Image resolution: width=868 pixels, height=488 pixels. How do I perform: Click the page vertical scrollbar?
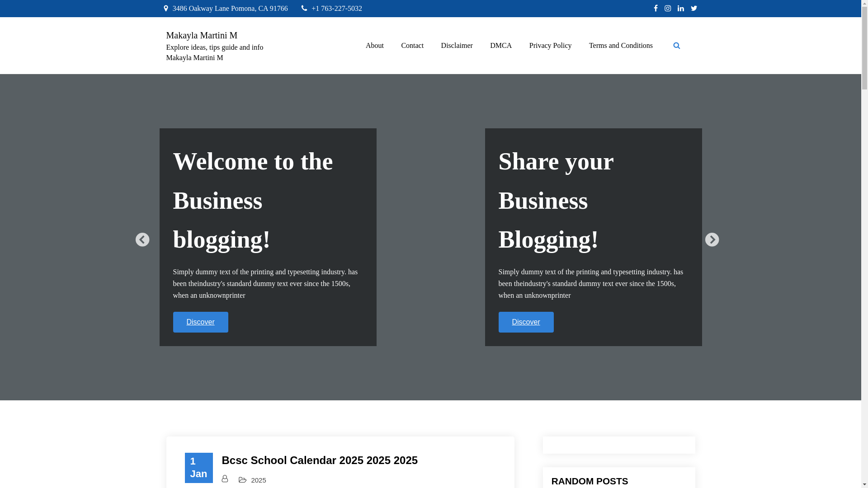pos(864,244)
